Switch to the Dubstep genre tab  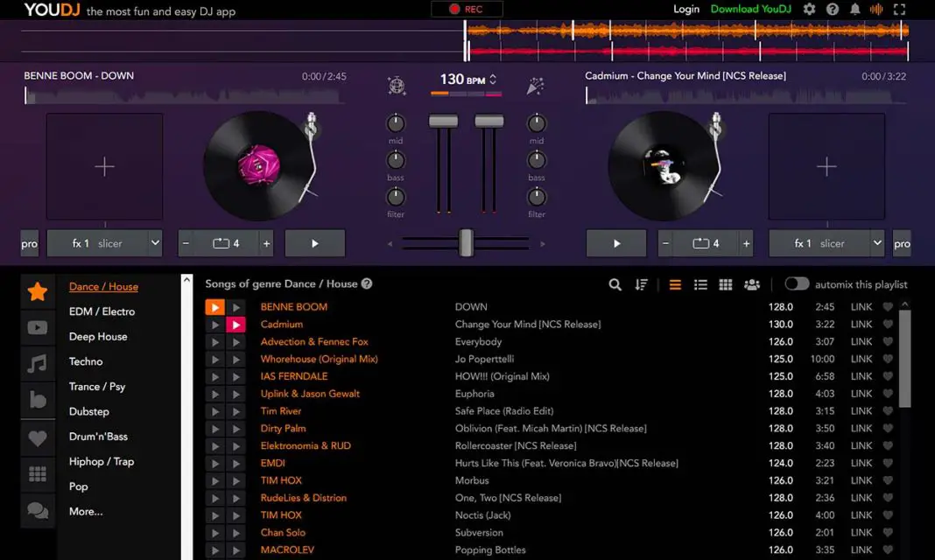(88, 411)
